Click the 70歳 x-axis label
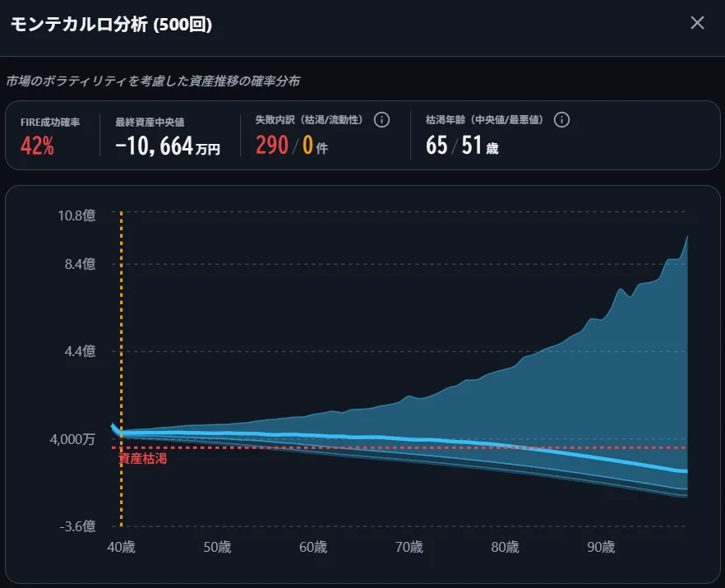 click(409, 547)
